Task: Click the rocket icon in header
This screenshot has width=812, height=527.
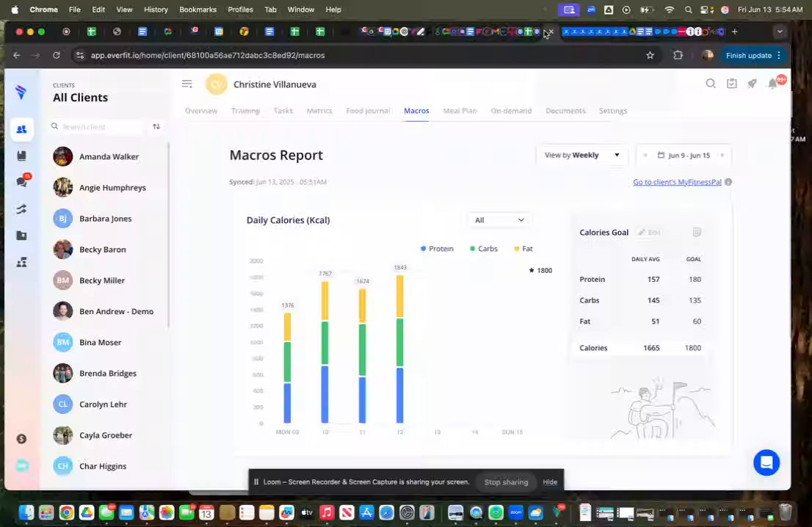Action: 752,84
